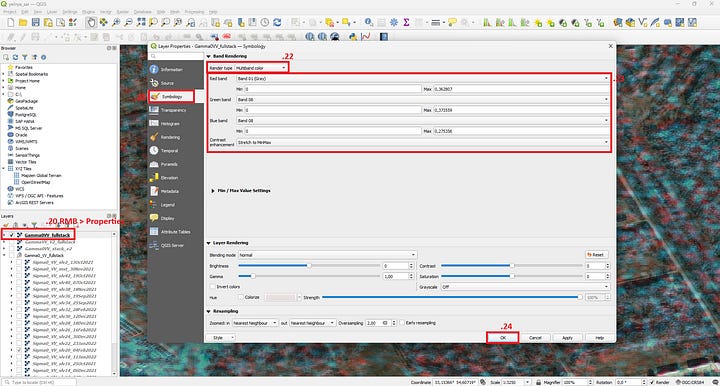The height and width of the screenshot is (386, 720).
Task: Click the Browser panel Refresh icon
Action: pos(15,57)
